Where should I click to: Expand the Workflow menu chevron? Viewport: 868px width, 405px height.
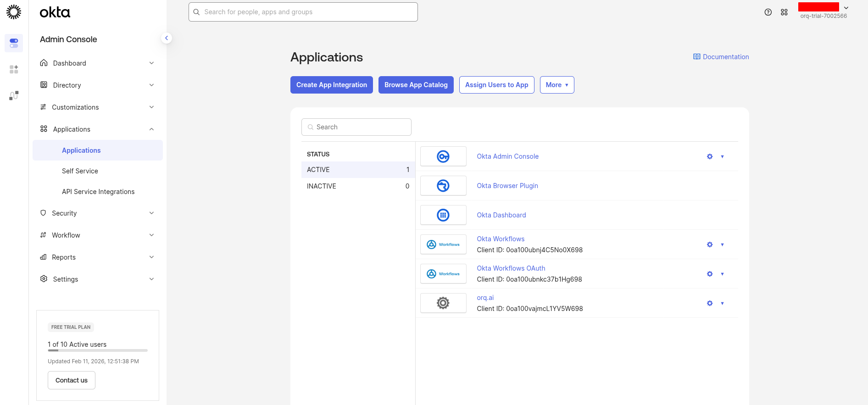pos(151,235)
